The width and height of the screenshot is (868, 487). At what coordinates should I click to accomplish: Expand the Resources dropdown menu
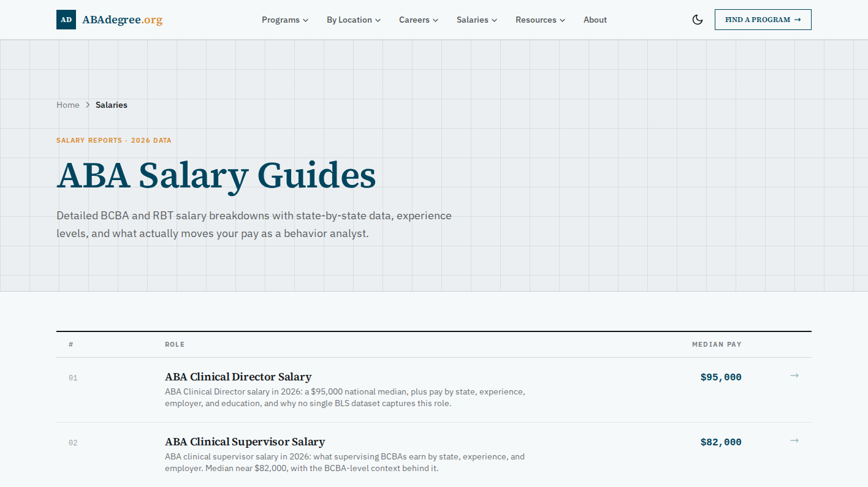pos(540,20)
